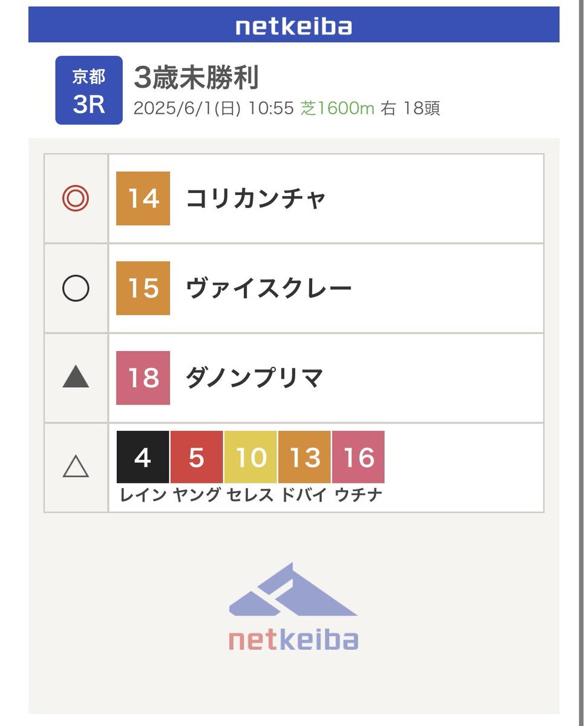Open horse ヴァイスクレー entry

pos(269,288)
